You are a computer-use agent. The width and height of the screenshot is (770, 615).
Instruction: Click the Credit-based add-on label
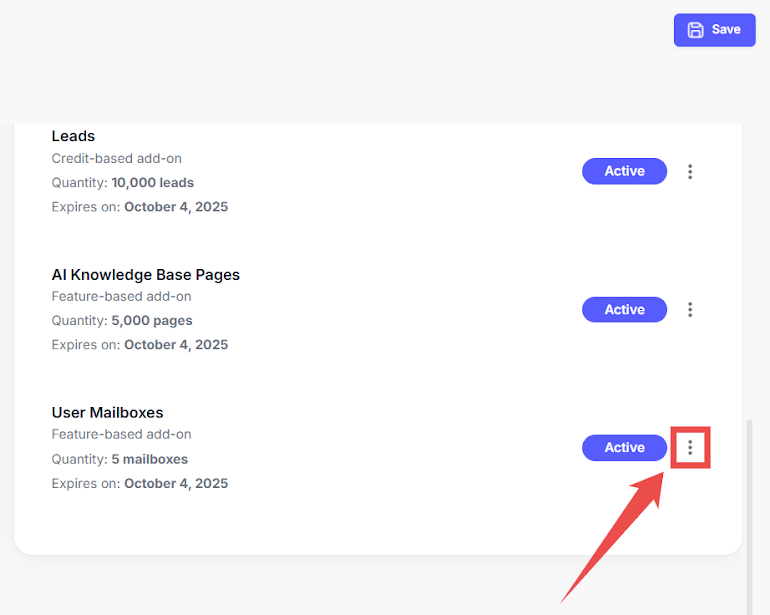point(116,159)
